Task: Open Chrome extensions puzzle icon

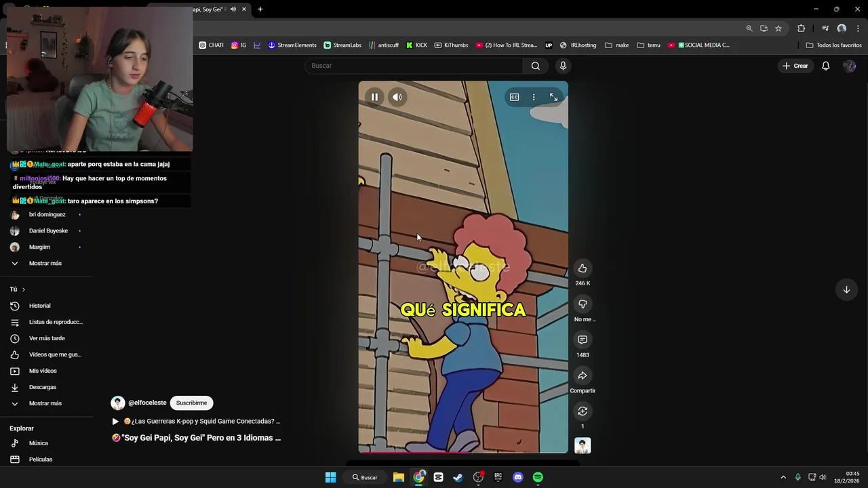Action: (x=802, y=28)
